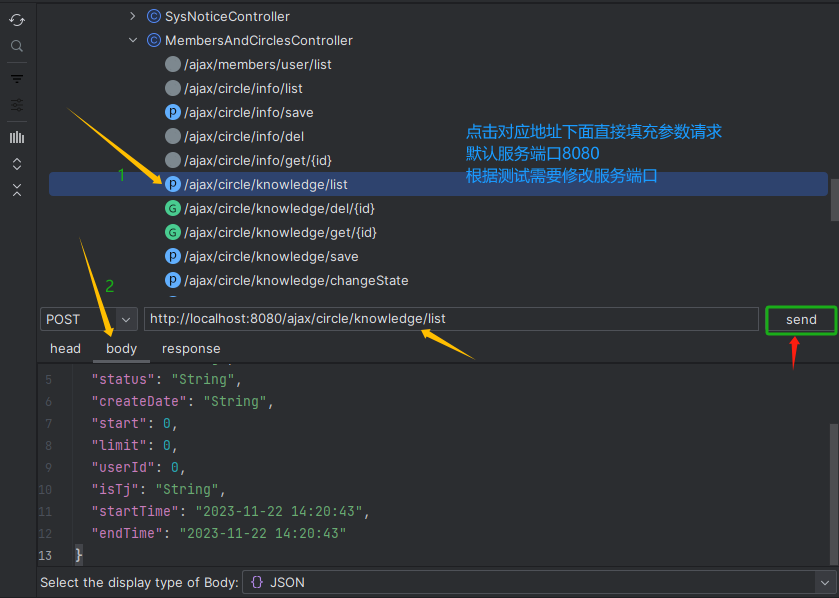
Task: Click the POST icon beside circle/info/save
Action: [x=174, y=112]
